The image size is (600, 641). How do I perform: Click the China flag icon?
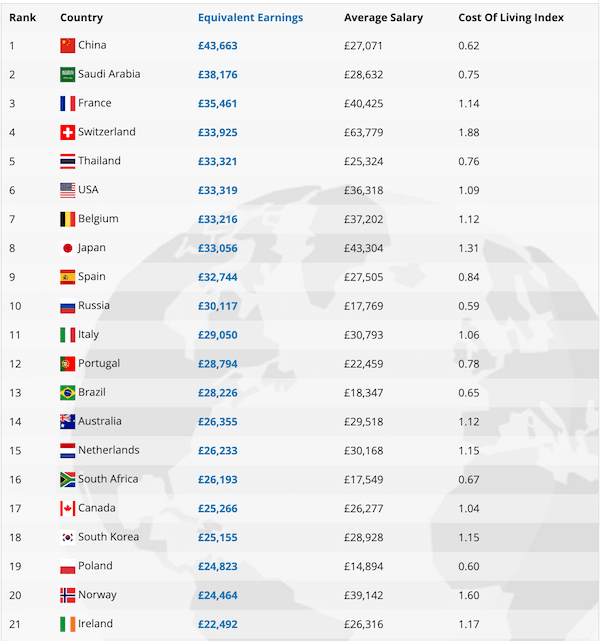(x=67, y=46)
